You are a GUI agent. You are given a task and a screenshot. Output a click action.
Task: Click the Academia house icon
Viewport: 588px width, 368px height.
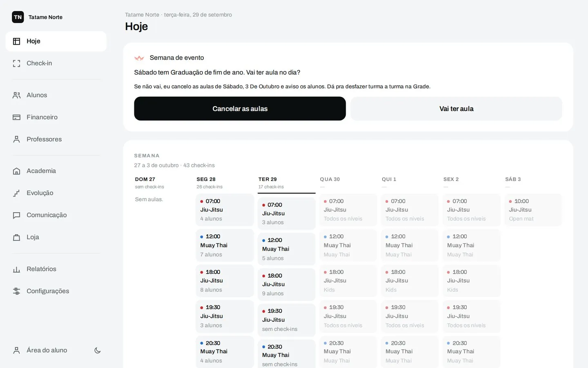coord(17,171)
